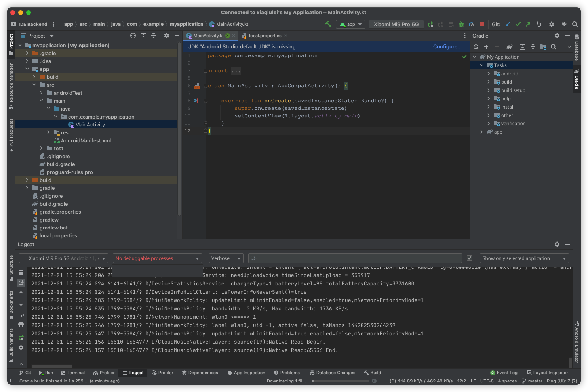The image size is (588, 392).
Task: Click the Restart logcat icon
Action: pos(21,338)
